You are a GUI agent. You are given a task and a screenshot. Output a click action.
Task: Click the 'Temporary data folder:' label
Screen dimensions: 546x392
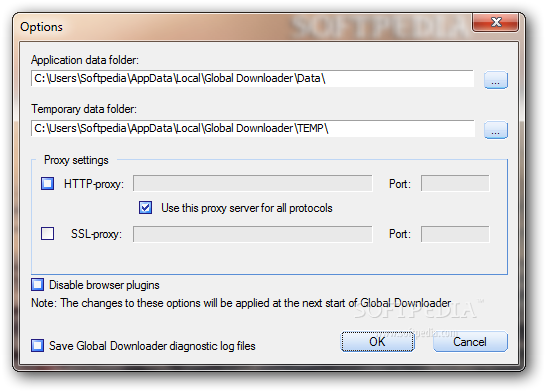[84, 109]
